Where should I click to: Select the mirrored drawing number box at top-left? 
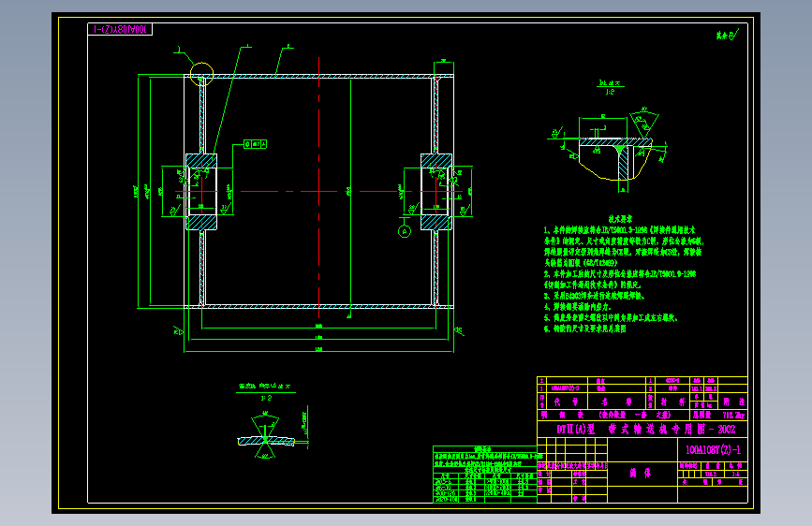[x=120, y=30]
